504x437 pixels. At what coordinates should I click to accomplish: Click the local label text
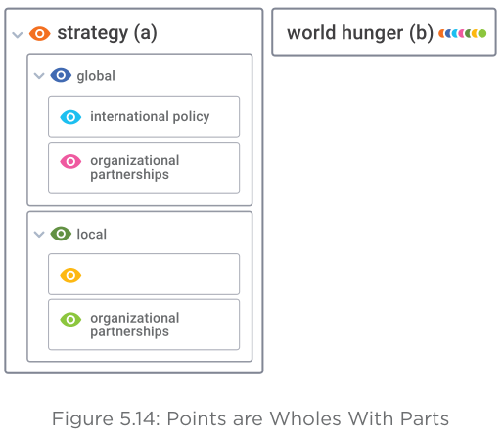(x=92, y=234)
